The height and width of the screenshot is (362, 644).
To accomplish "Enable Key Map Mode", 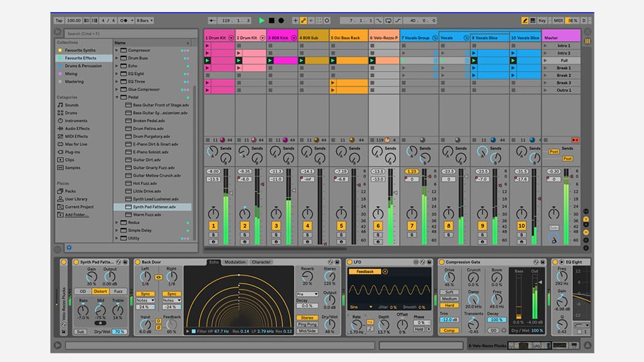I will click(542, 20).
